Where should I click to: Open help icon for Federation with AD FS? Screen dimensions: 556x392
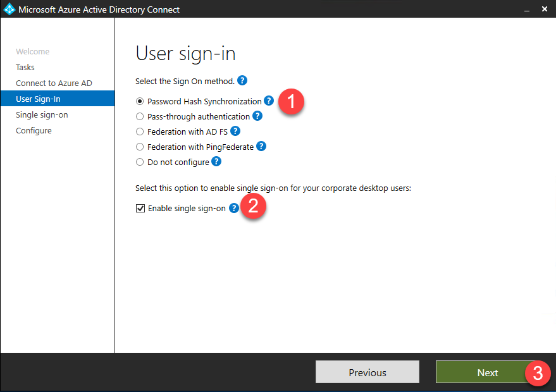(235, 131)
